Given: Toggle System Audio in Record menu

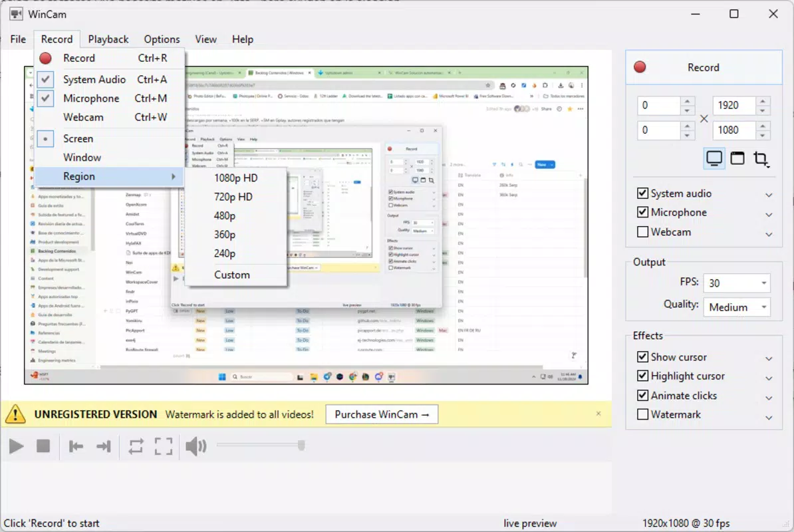Looking at the screenshot, I should pyautogui.click(x=110, y=80).
